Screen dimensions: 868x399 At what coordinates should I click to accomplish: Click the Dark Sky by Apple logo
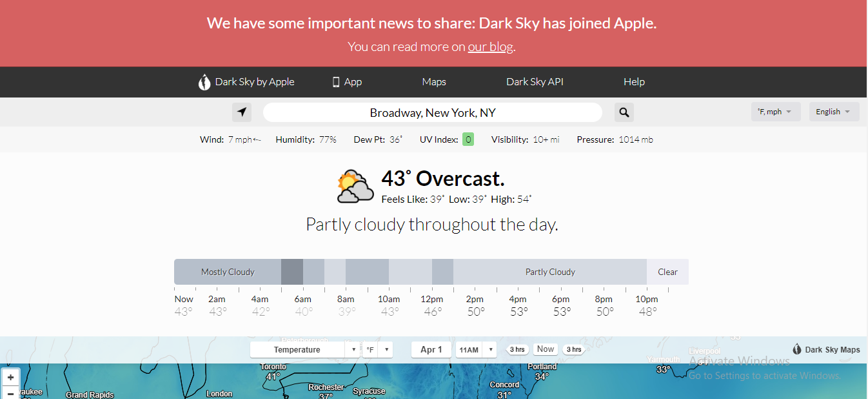(x=246, y=82)
